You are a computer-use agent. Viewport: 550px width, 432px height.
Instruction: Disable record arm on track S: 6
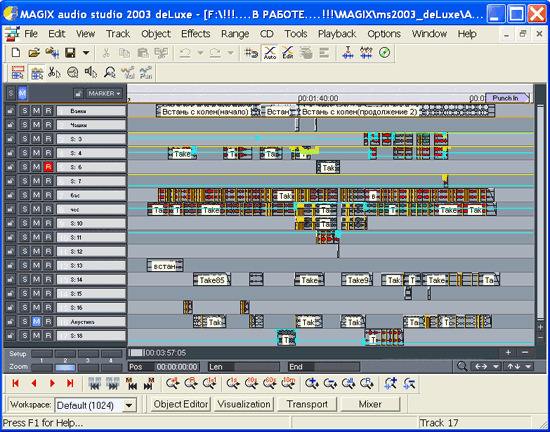(48, 167)
